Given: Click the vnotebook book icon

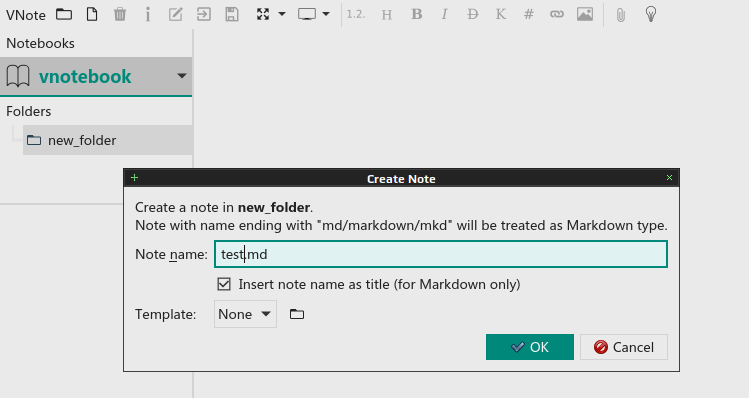Looking at the screenshot, I should click(18, 76).
